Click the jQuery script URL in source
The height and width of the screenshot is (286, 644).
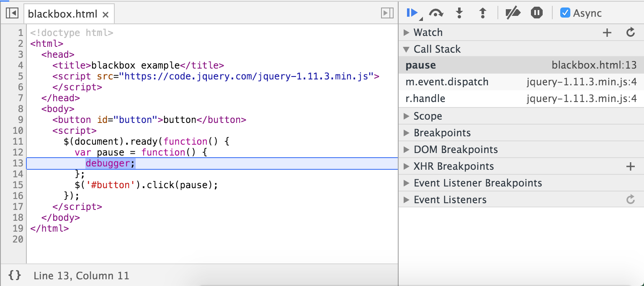click(246, 76)
